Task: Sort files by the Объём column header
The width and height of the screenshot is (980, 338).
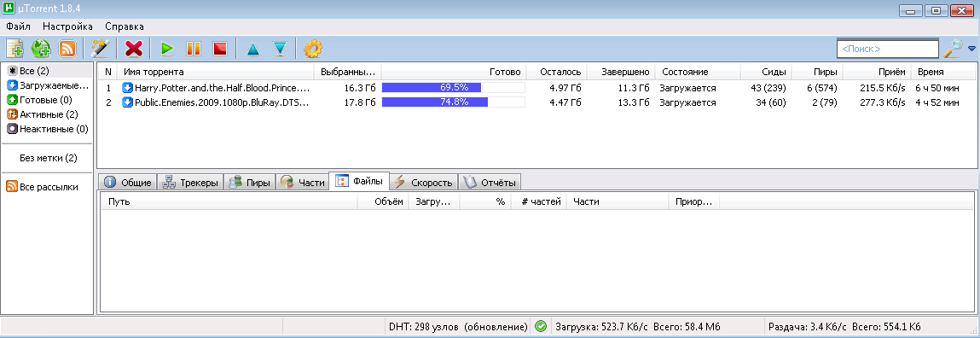Action: coord(382,201)
